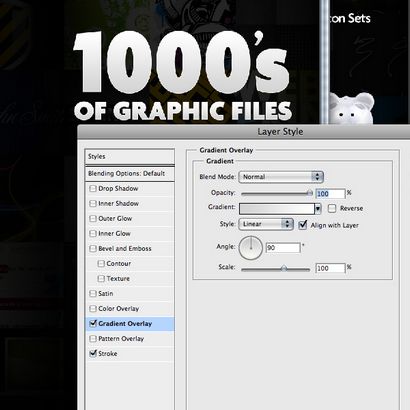410x410 pixels.
Task: Click the gradient preview swatch
Action: coord(277,209)
